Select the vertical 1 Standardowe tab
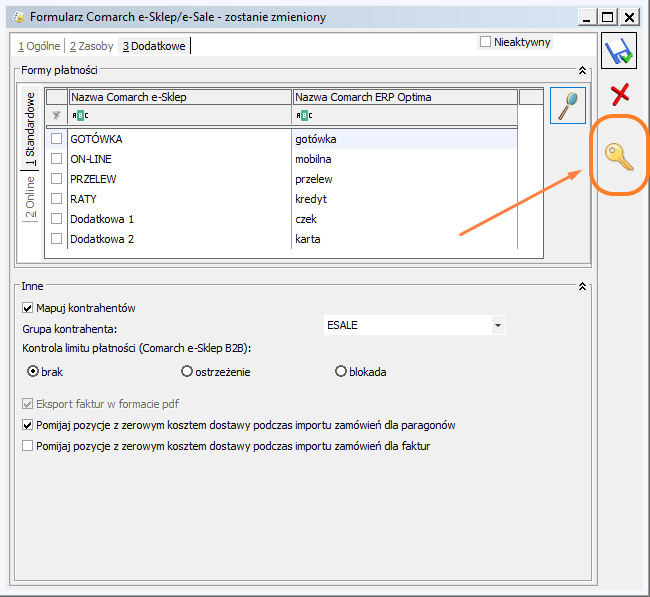The height and width of the screenshot is (597, 650). (30, 128)
